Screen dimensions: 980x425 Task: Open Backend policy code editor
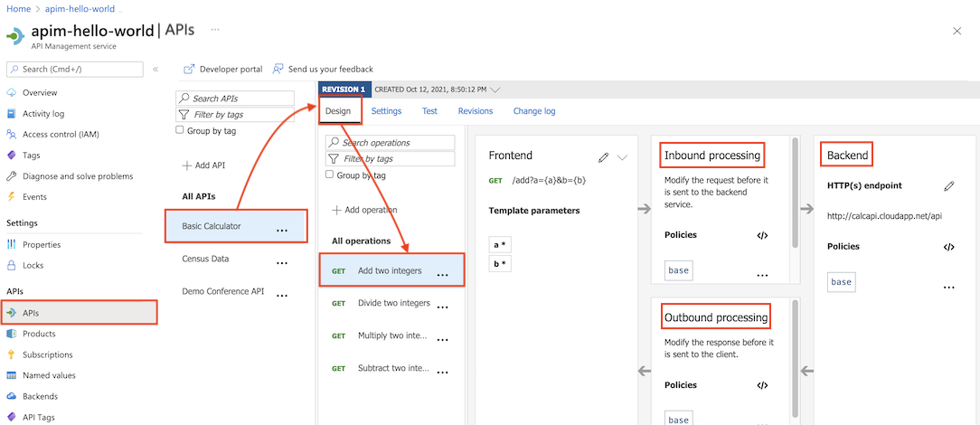coord(948,247)
